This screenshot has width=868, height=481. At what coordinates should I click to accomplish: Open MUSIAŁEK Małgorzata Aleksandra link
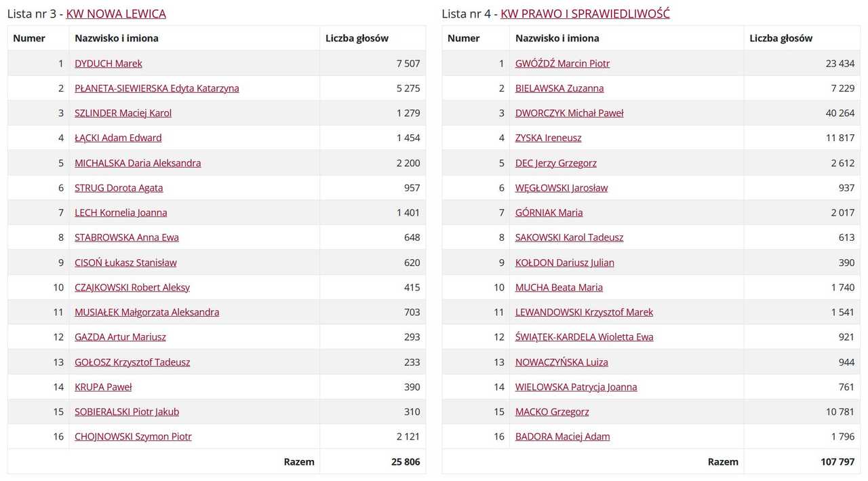pos(146,312)
